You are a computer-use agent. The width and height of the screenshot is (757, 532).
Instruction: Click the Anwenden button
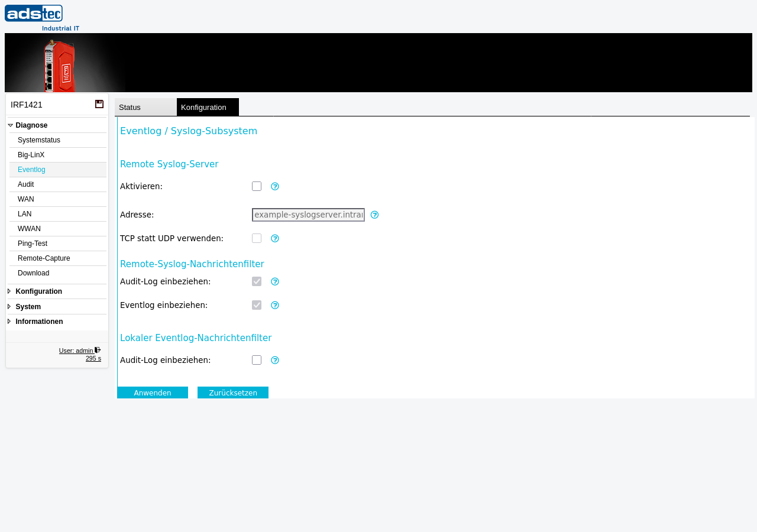(x=153, y=392)
